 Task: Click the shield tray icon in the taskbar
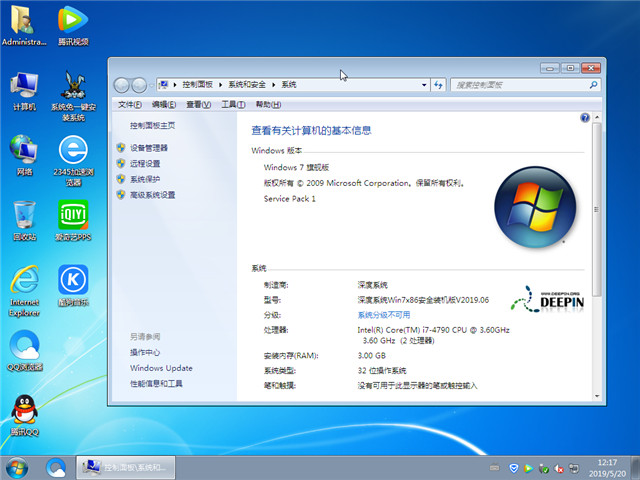click(x=514, y=468)
